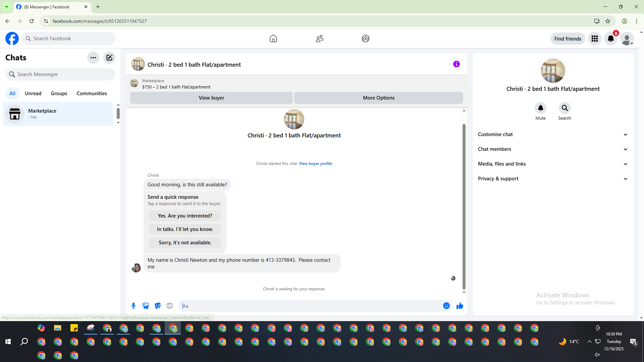Send quick reply "Sorry, it's not available."
This screenshot has height=362, width=644.
coord(185,243)
